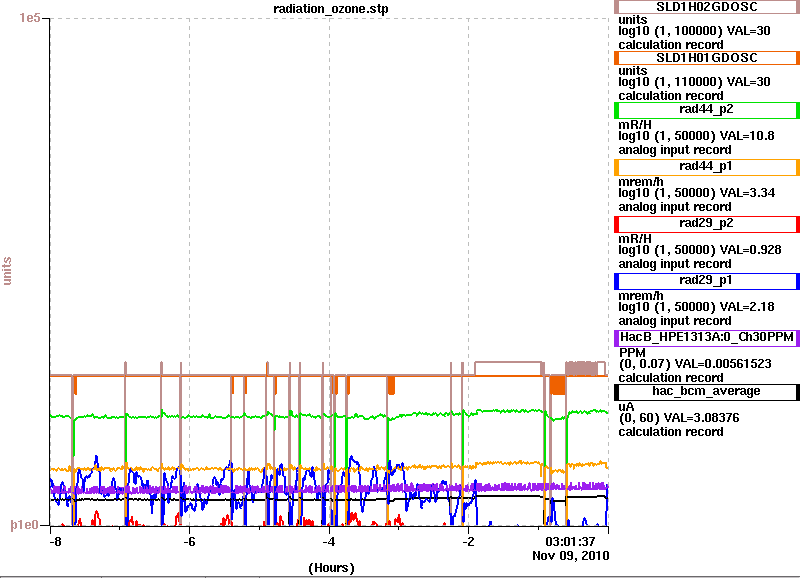Screen dimensions: 800x578
Task: Select the hac_bcm_average legend entry
Action: (707, 392)
